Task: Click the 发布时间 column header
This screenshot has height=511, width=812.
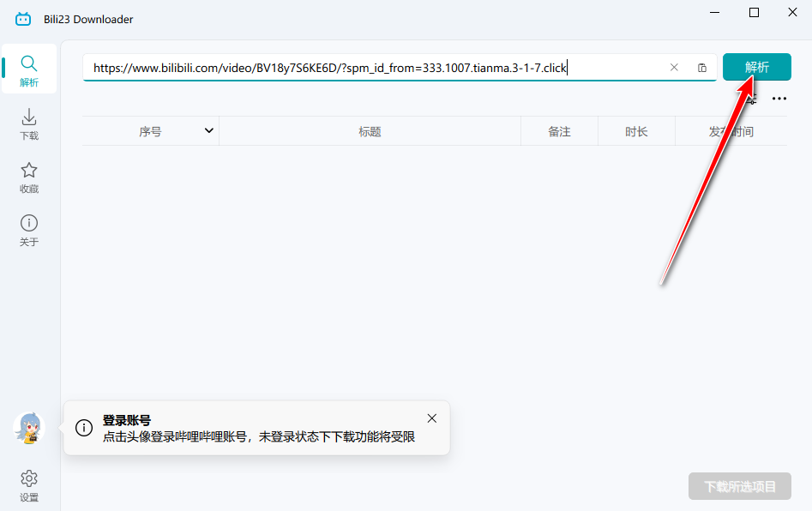Action: [x=731, y=131]
